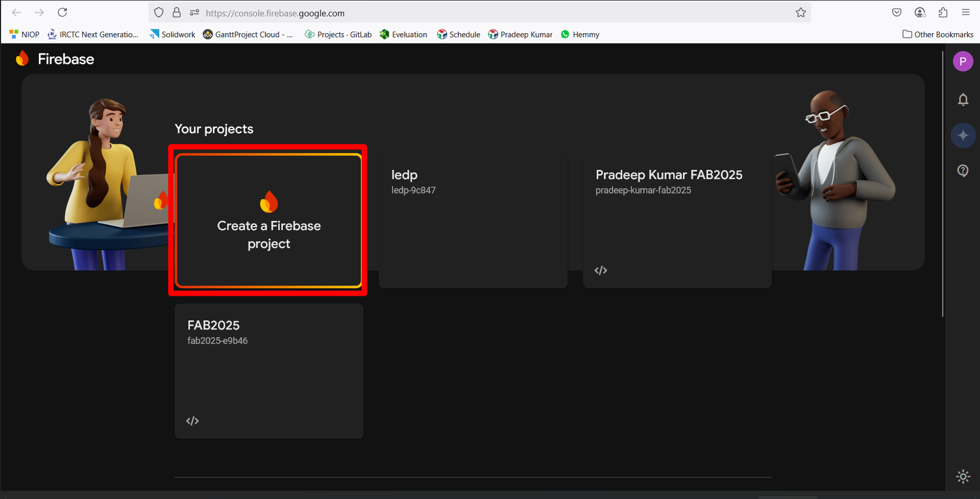Click the flame icon in Create project card
Image resolution: width=980 pixels, height=499 pixels.
269,202
